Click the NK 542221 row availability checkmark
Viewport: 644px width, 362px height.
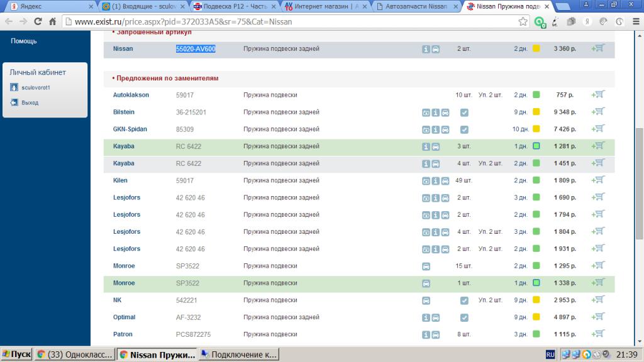[x=464, y=301]
